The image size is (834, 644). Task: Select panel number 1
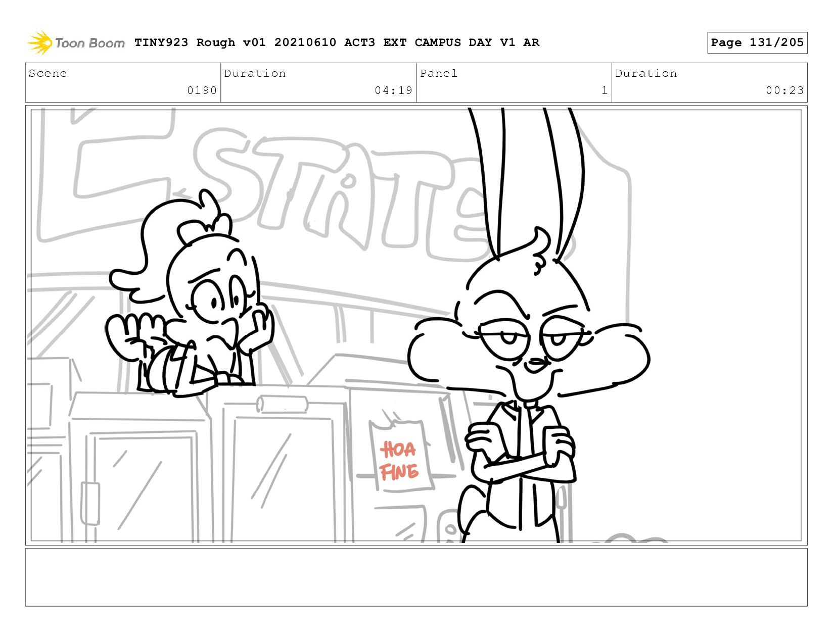(x=605, y=90)
